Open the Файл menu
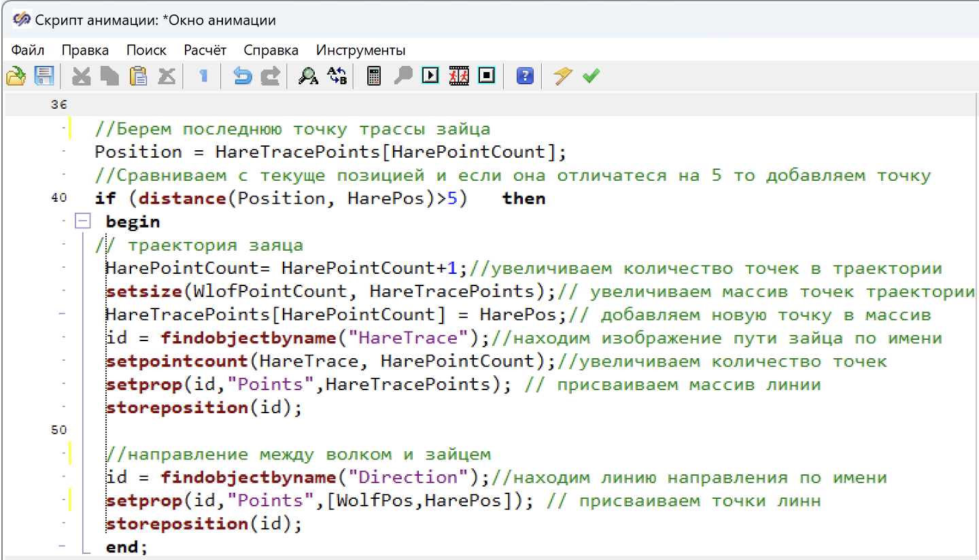The height and width of the screenshot is (560, 979). (x=28, y=50)
